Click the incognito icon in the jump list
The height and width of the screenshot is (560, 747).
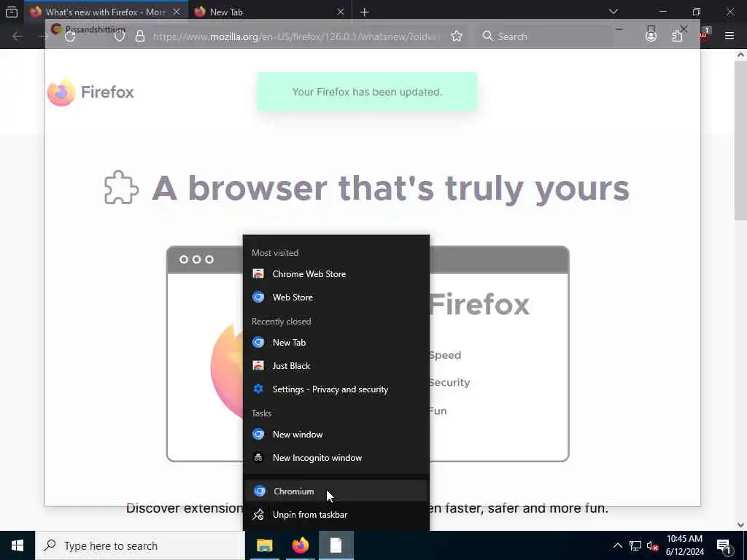[x=258, y=458]
